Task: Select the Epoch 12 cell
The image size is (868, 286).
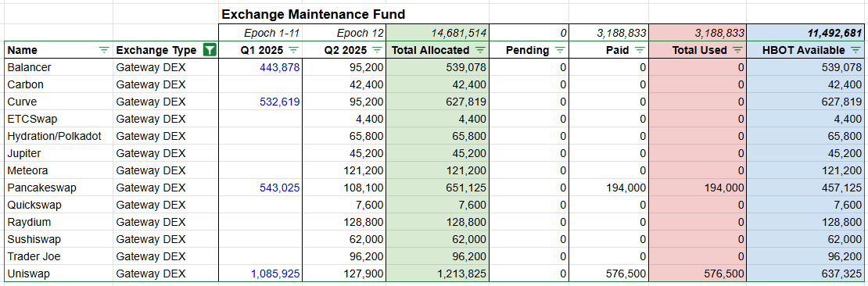Action: click(344, 33)
